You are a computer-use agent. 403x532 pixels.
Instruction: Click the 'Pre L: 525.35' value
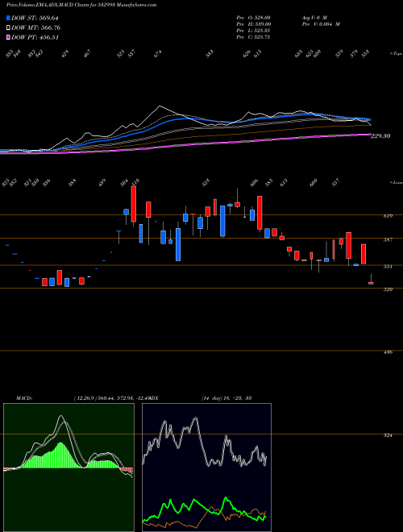pos(253,31)
